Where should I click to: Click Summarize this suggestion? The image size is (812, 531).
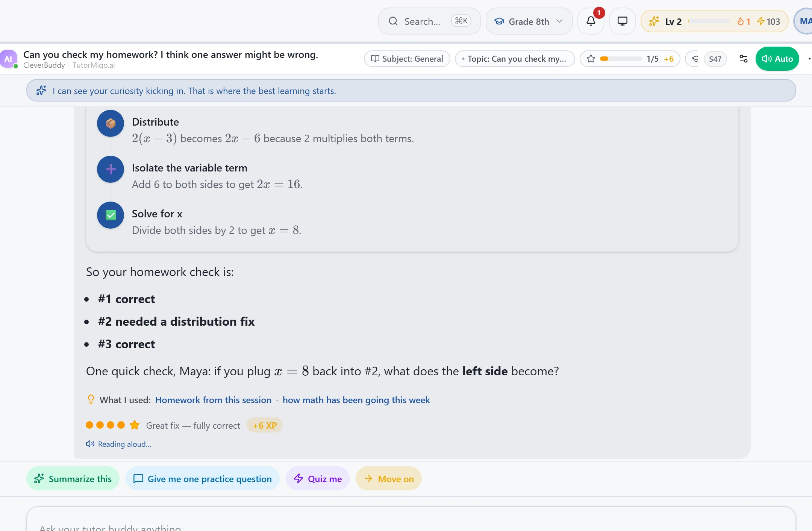[73, 479]
